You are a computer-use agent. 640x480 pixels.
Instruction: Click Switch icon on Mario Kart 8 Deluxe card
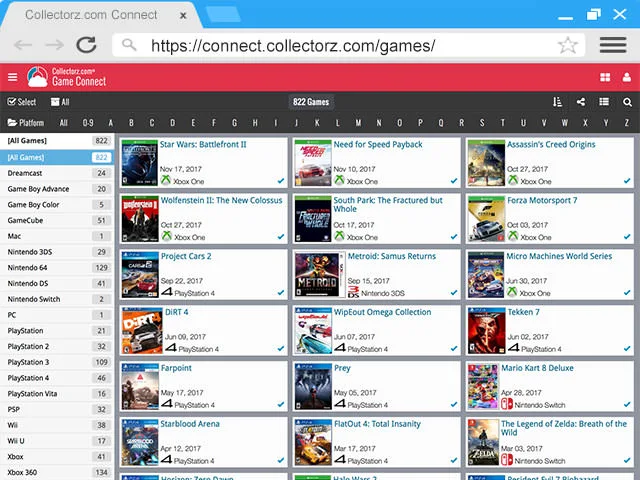(507, 404)
